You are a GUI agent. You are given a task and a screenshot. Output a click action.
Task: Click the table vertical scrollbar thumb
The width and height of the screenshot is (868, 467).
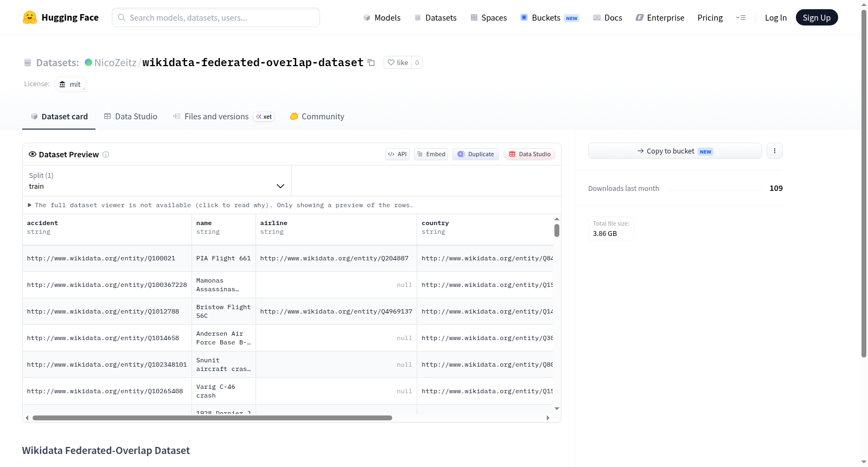(557, 231)
